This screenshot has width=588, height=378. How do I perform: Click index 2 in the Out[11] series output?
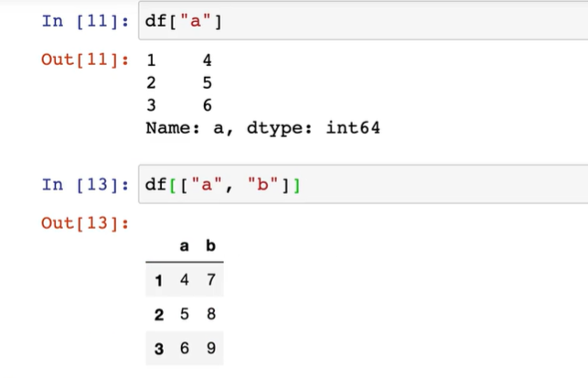[151, 82]
